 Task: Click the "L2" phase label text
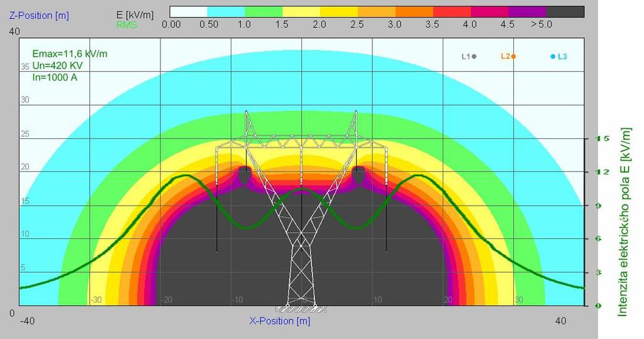point(505,57)
